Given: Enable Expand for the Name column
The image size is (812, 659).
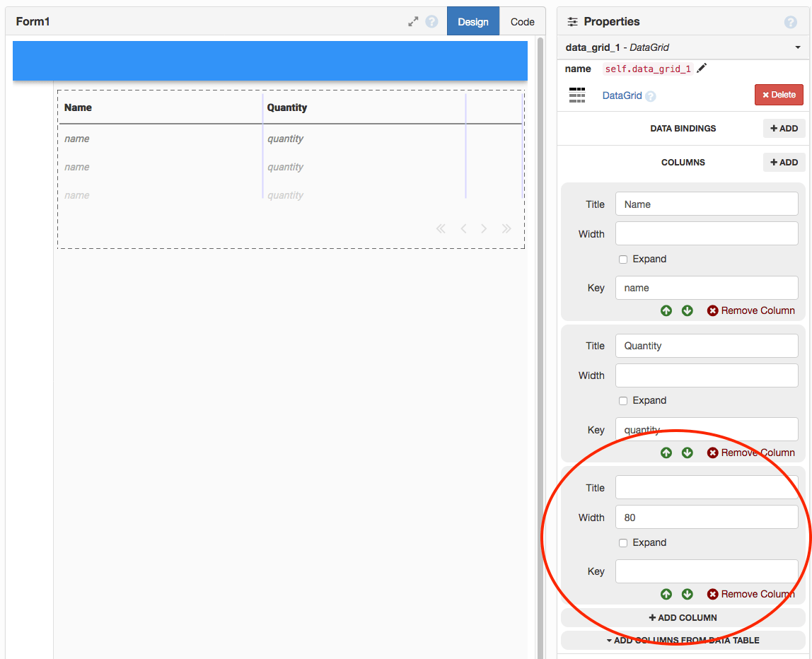Looking at the screenshot, I should coord(623,259).
